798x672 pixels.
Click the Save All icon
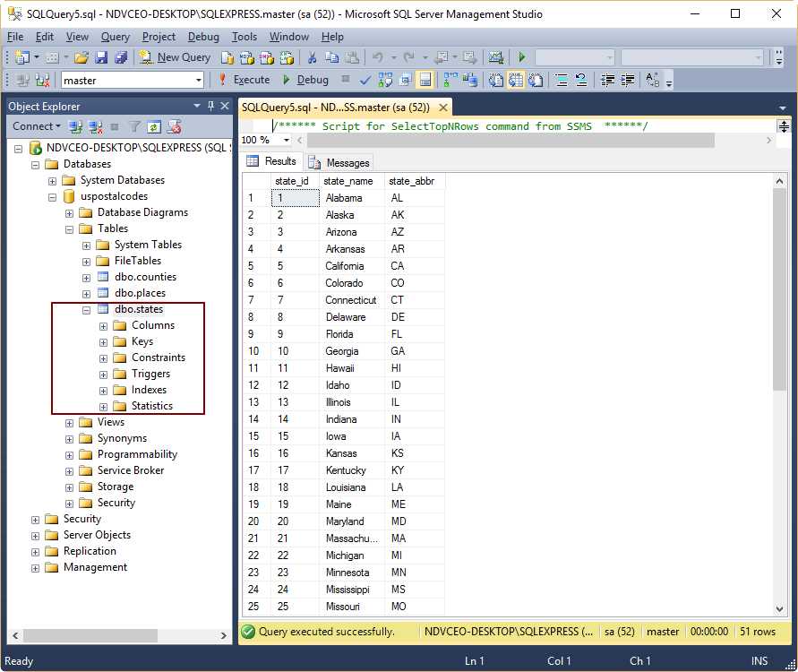121,57
